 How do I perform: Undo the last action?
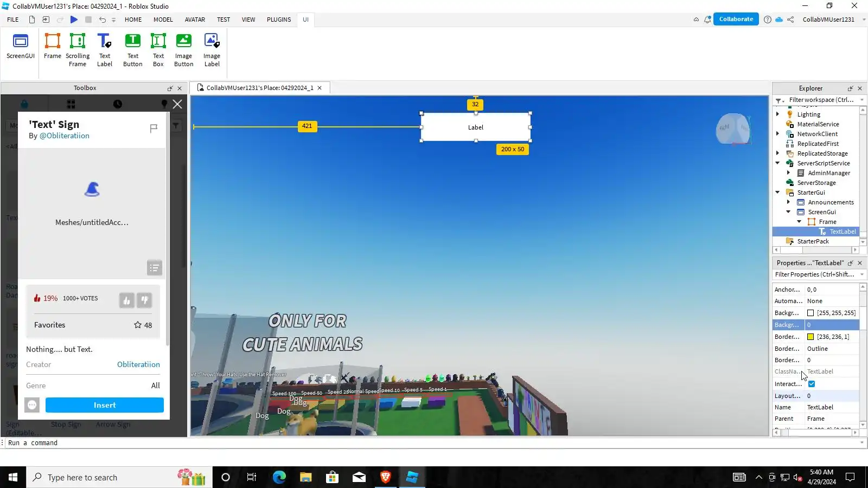(x=102, y=20)
